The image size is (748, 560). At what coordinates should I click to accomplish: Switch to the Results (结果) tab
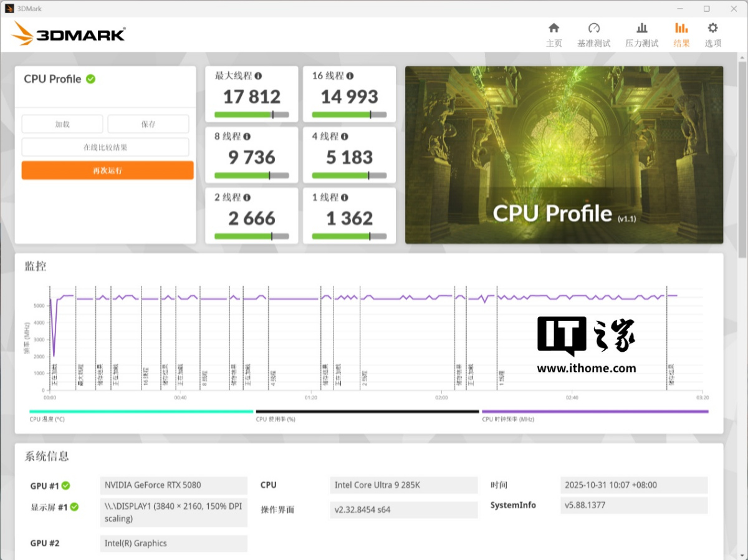click(x=681, y=35)
